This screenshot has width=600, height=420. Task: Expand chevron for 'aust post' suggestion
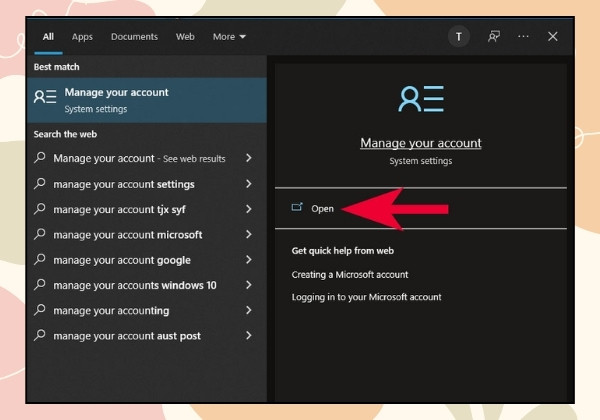point(249,335)
